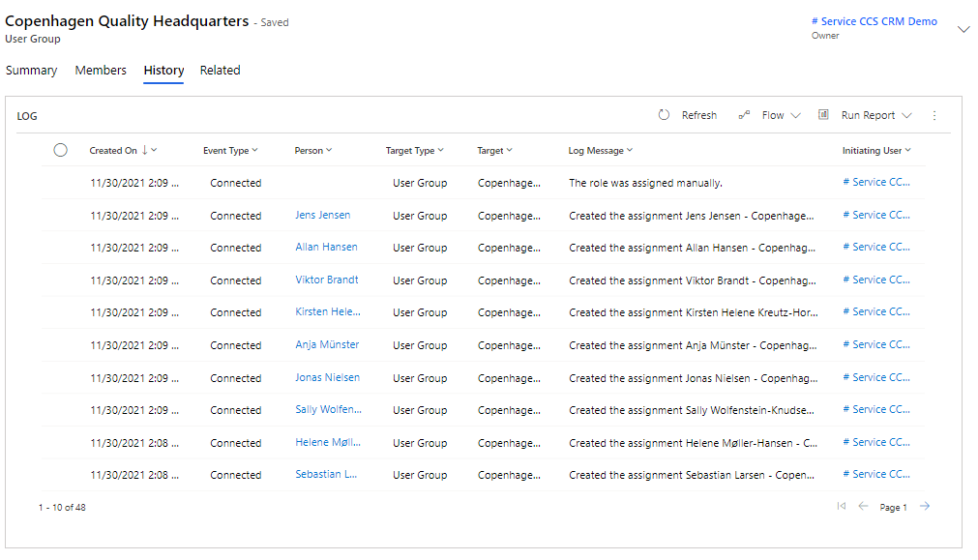Click the sort arrow on Created On

pos(145,150)
